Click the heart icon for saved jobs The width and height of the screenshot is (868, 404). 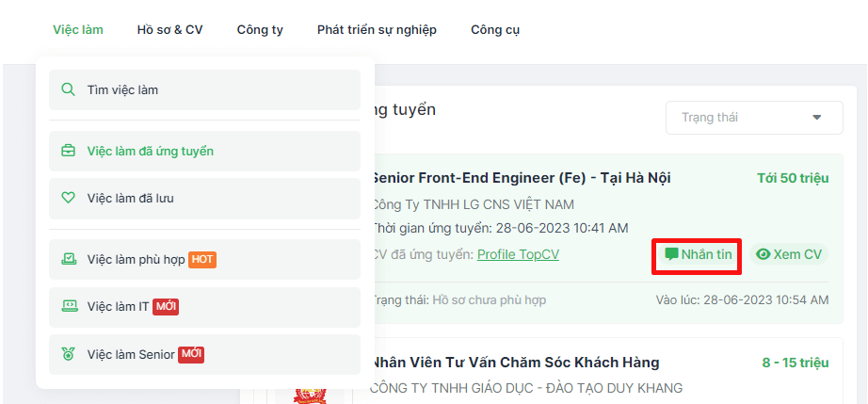[x=68, y=199]
